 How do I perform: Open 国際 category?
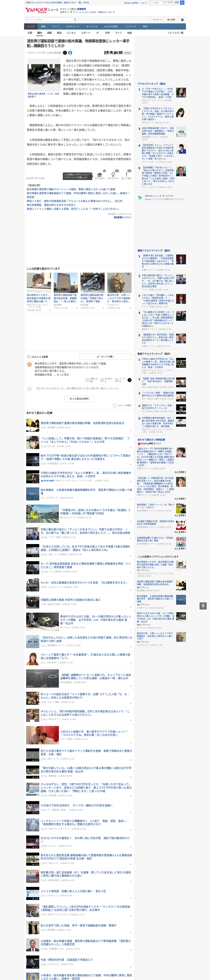50,33
